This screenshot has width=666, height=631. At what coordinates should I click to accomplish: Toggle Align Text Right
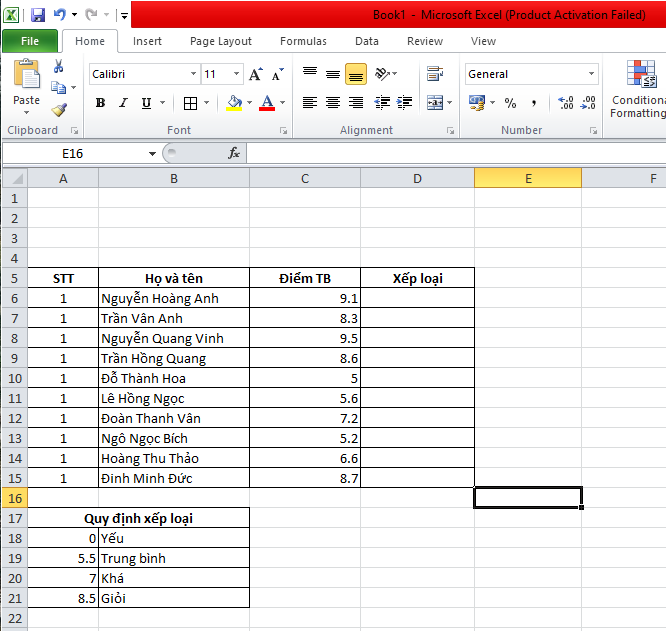pyautogui.click(x=356, y=103)
